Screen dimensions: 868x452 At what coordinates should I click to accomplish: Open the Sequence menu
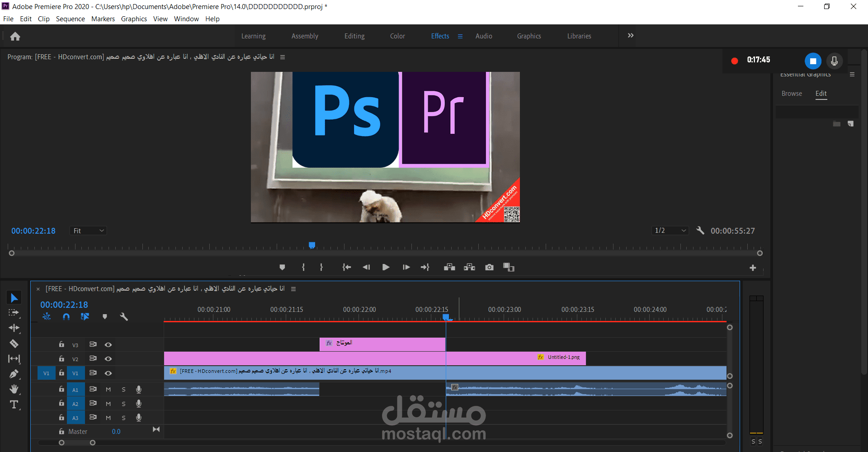[71, 19]
